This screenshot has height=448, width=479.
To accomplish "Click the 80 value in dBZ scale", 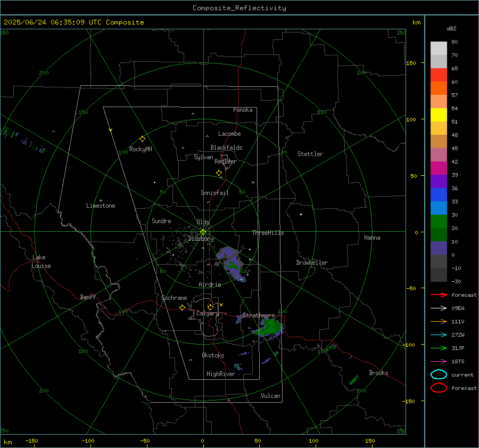I will pyautogui.click(x=455, y=42).
